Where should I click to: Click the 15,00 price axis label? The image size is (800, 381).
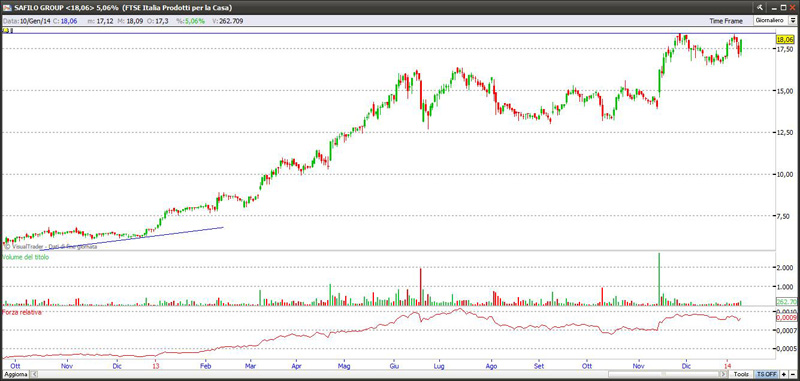pyautogui.click(x=785, y=91)
